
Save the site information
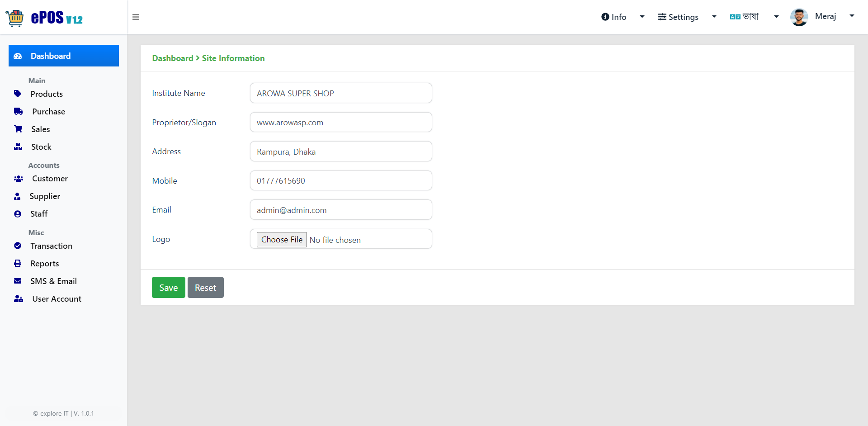pos(169,288)
